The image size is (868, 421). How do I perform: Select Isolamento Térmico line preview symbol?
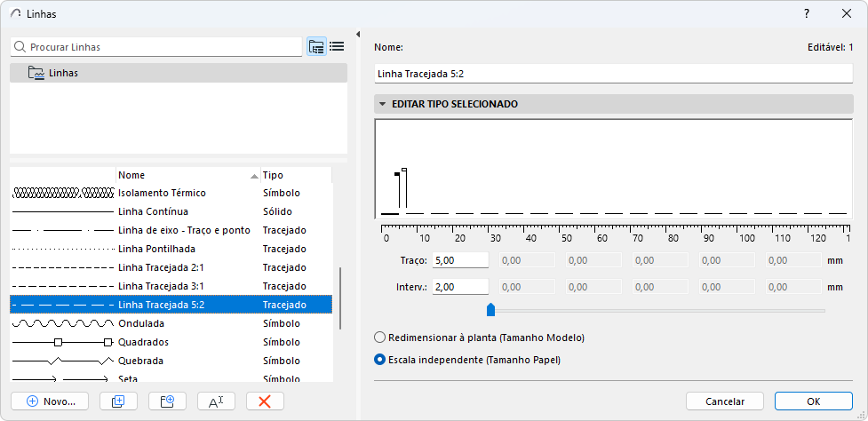[x=63, y=193]
